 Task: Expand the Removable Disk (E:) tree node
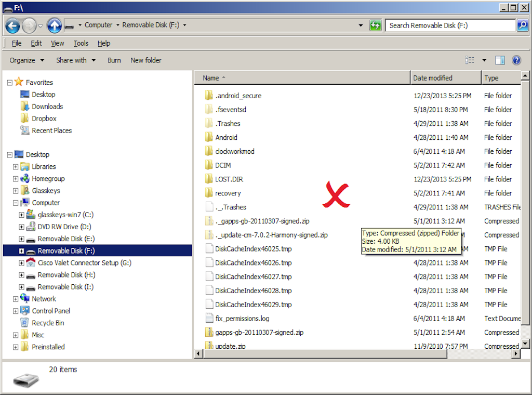[21, 239]
